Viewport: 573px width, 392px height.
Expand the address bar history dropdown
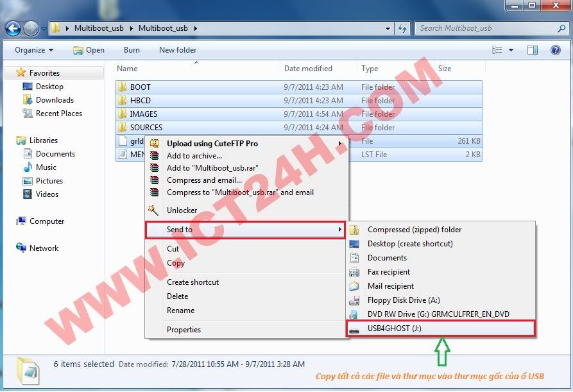pyautogui.click(x=388, y=28)
